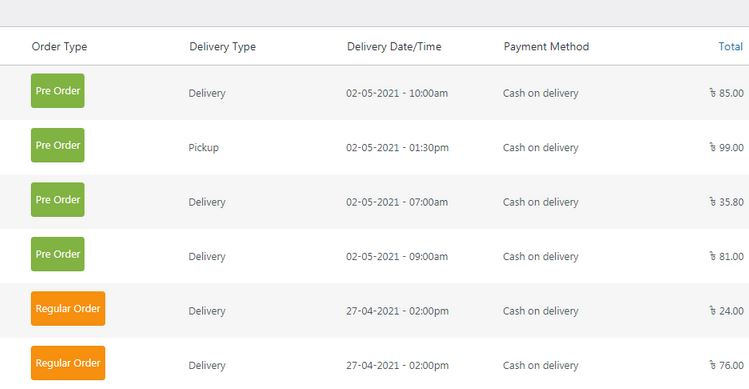This screenshot has height=389, width=749.
Task: Select the 02-05-2021 - 01:30pm date cell
Action: tap(397, 148)
